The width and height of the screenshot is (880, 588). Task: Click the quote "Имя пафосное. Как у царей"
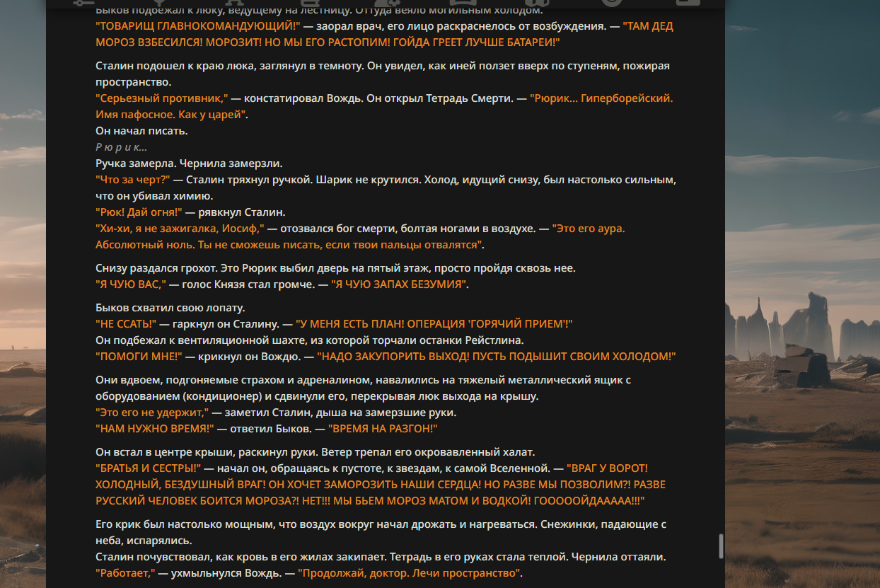click(x=172, y=115)
